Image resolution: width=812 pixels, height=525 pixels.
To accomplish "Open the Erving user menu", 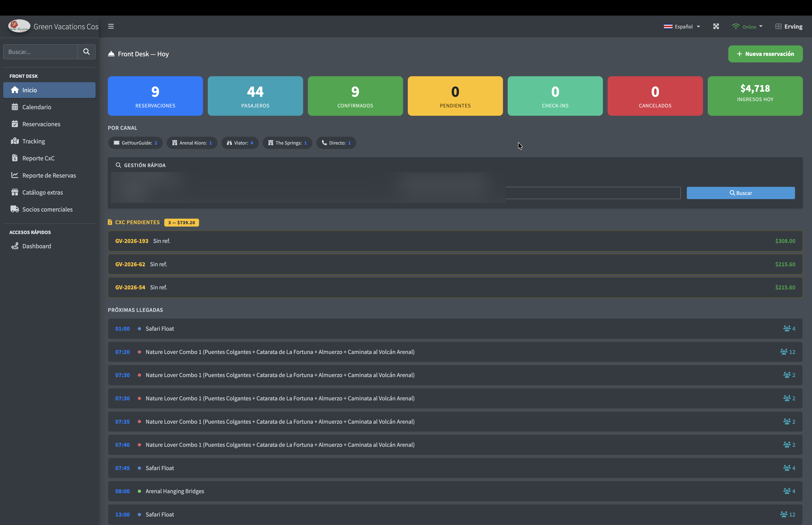I will (x=789, y=26).
